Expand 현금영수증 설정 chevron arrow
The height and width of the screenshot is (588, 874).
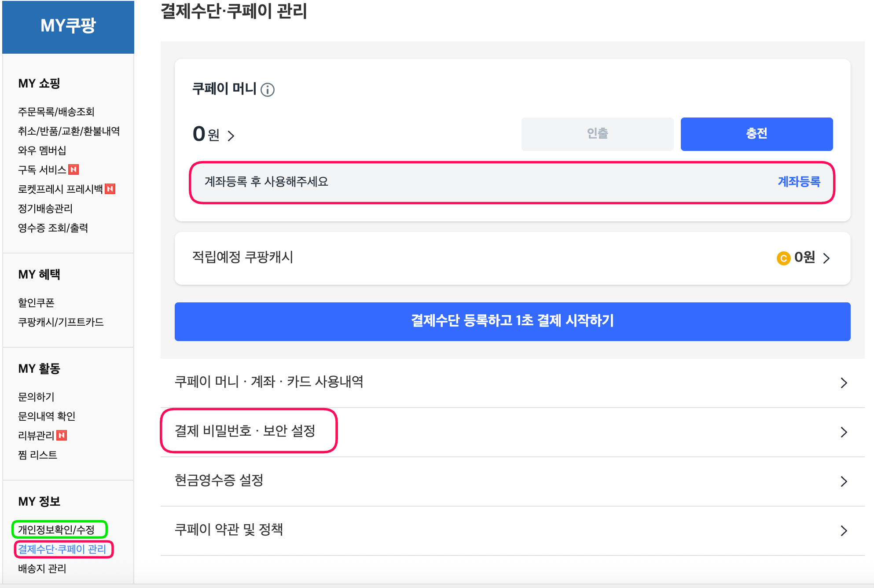pos(843,481)
